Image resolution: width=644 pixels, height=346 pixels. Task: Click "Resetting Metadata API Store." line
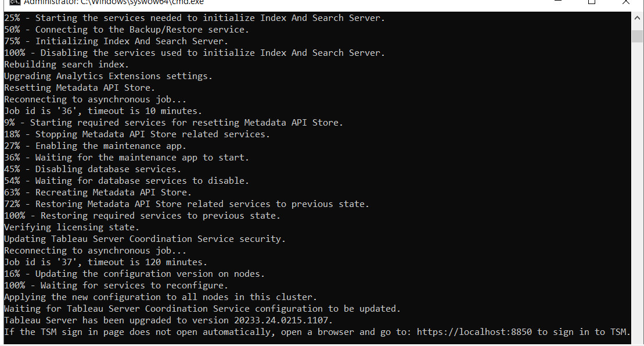(80, 88)
